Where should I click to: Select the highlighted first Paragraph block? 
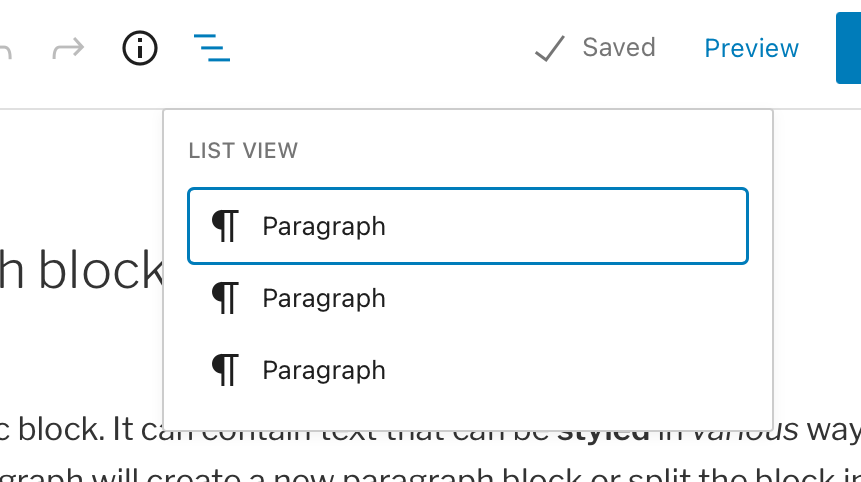coord(468,226)
